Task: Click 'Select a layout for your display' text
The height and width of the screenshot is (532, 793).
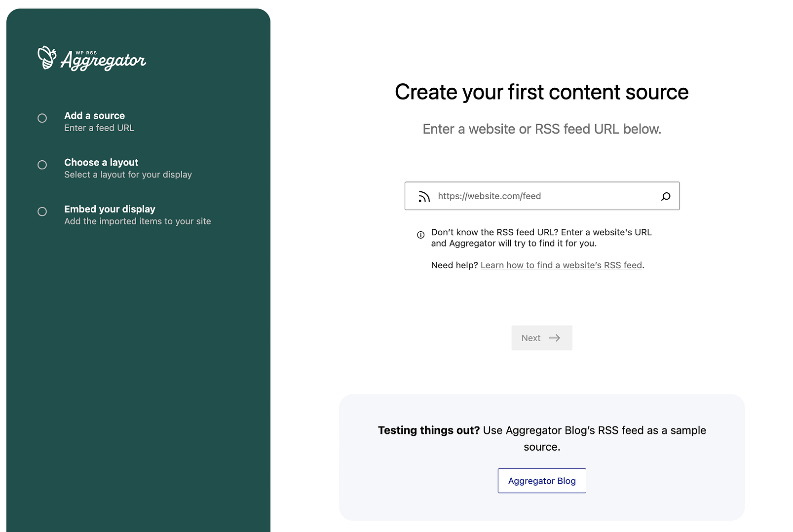Action: 128,175
